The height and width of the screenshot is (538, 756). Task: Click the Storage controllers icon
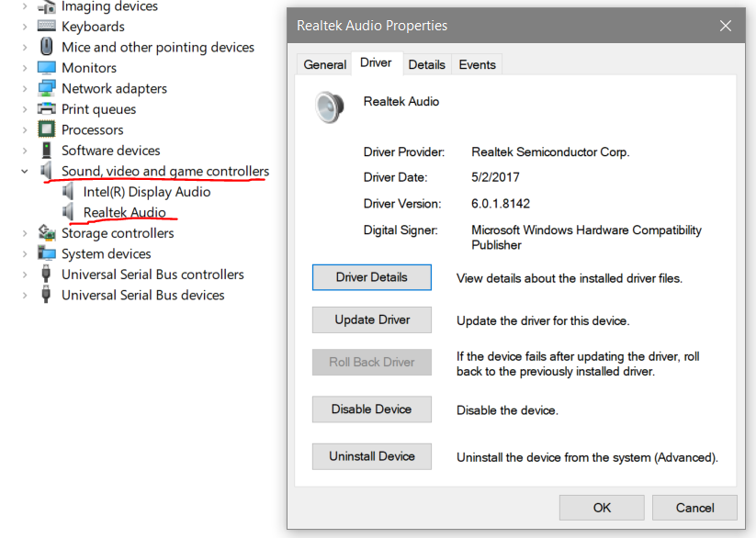pyautogui.click(x=46, y=233)
